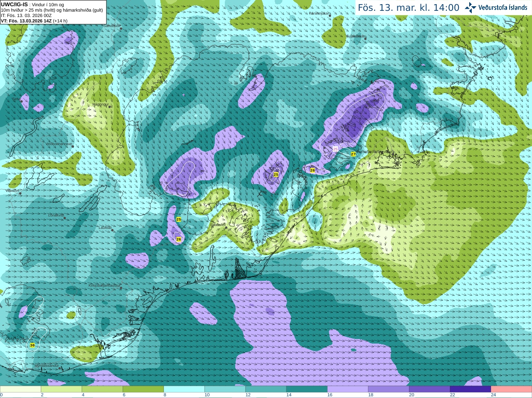Click the Mýrdalssandur station label
This screenshot has height=398, width=532.
click(46, 366)
